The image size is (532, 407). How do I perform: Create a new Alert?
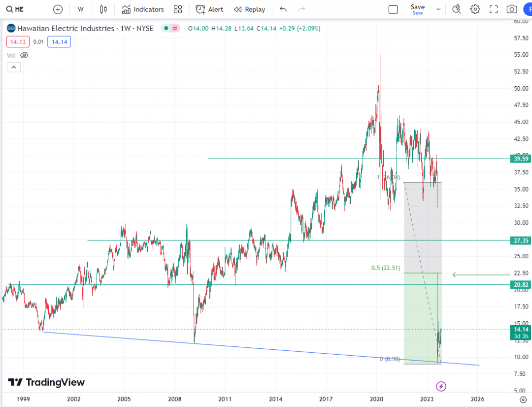pos(209,9)
